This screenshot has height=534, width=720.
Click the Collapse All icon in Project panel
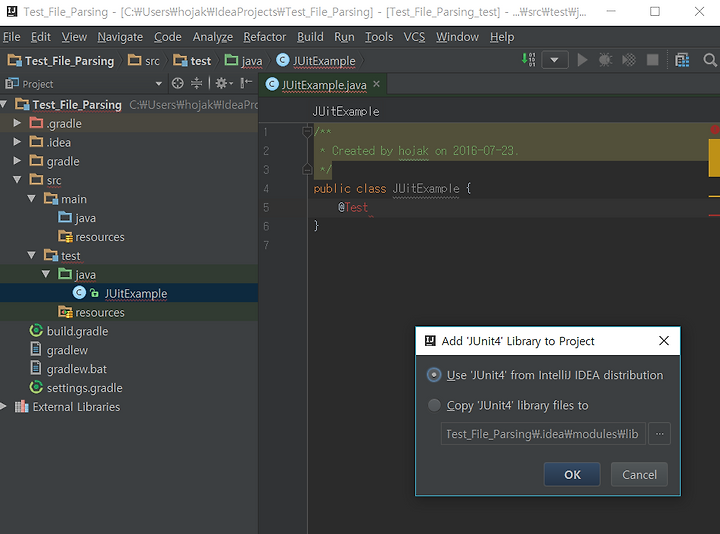pos(197,83)
